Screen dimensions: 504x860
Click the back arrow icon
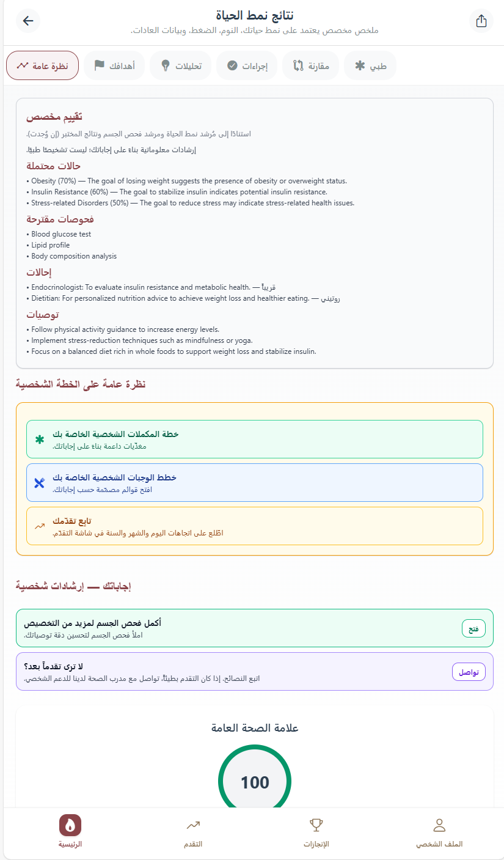point(28,21)
